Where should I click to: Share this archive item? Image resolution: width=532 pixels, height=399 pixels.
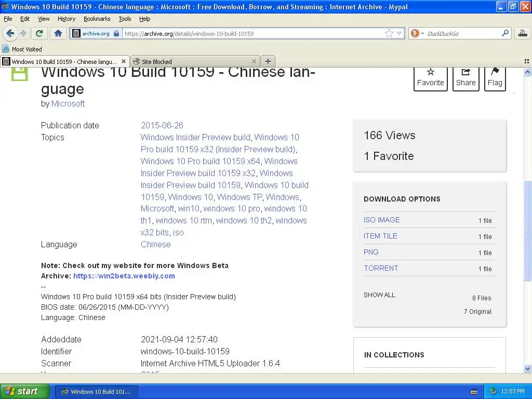pos(465,79)
